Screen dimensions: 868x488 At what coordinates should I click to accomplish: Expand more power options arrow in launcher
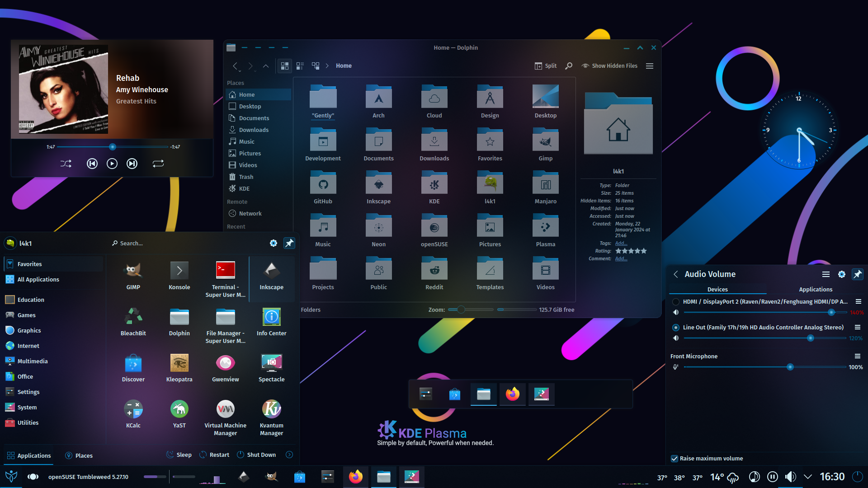click(289, 455)
